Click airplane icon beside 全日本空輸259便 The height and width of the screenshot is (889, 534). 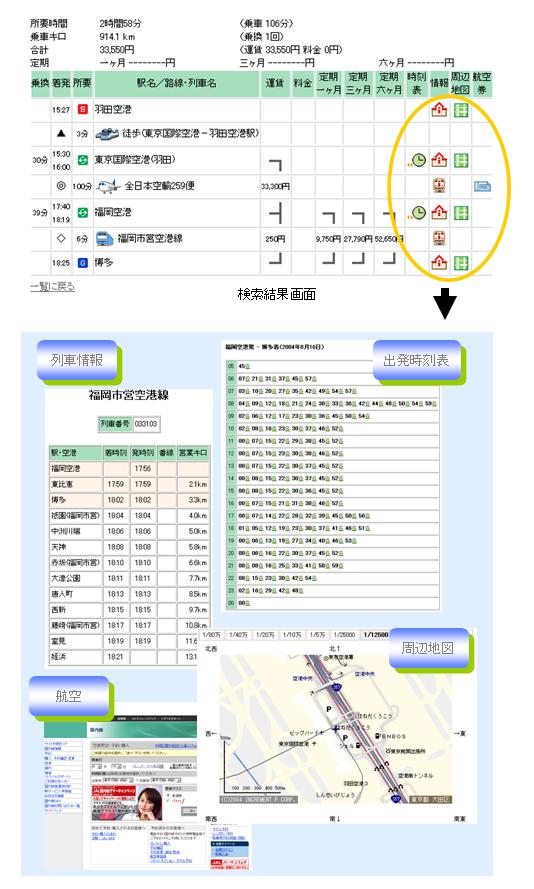108,187
